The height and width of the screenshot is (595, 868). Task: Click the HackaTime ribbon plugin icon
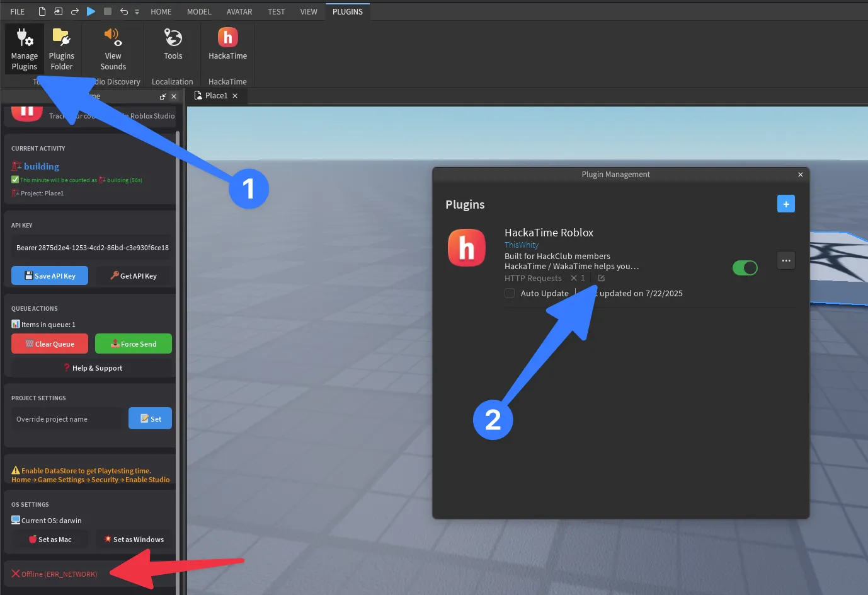click(228, 44)
